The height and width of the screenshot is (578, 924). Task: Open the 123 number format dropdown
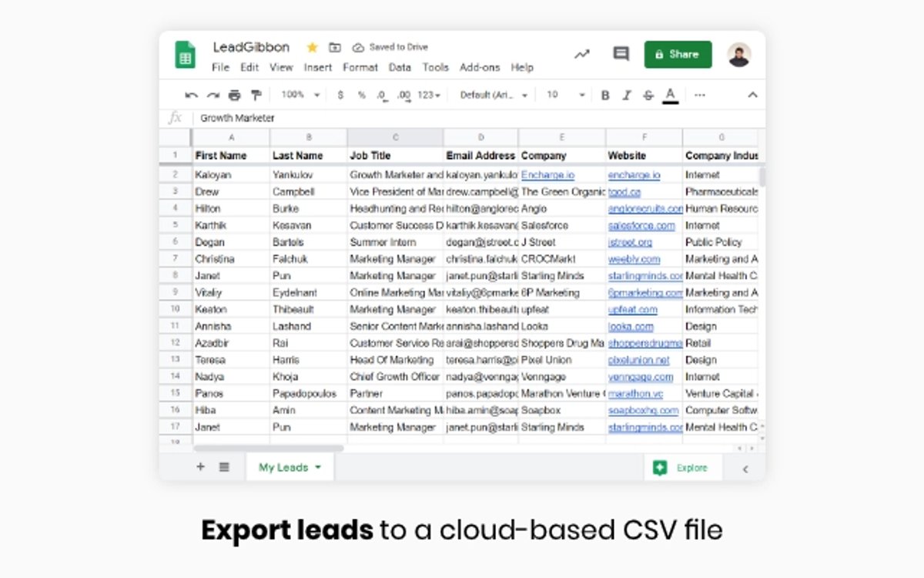(x=430, y=95)
